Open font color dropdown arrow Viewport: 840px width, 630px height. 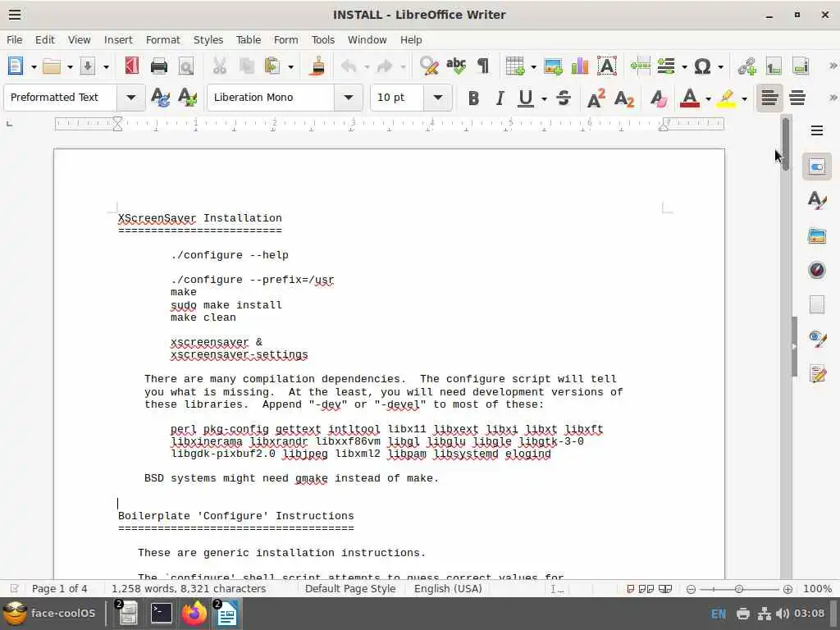[708, 98]
